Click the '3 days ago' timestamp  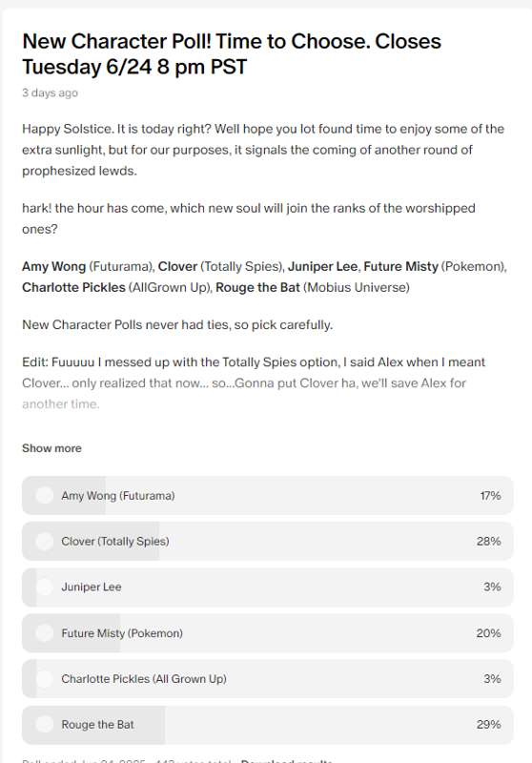tap(50, 93)
